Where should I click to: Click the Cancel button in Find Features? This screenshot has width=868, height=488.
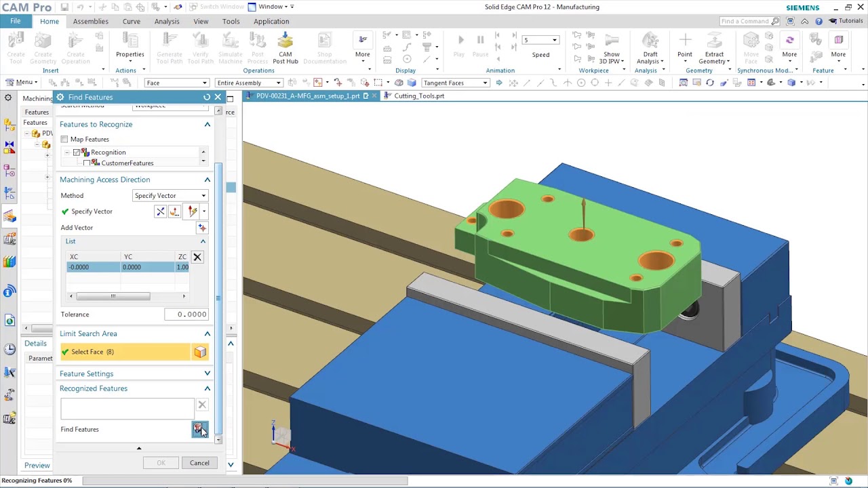199,462
